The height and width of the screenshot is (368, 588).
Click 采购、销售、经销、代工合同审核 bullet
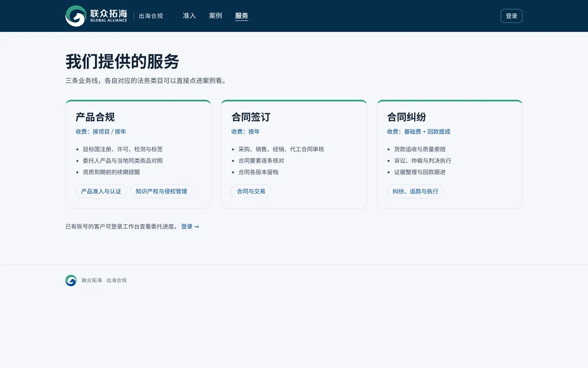[281, 149]
